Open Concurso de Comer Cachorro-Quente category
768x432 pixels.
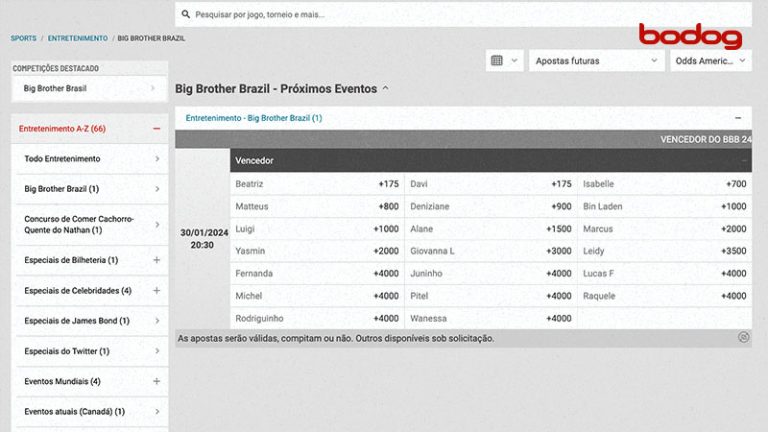pos(90,224)
